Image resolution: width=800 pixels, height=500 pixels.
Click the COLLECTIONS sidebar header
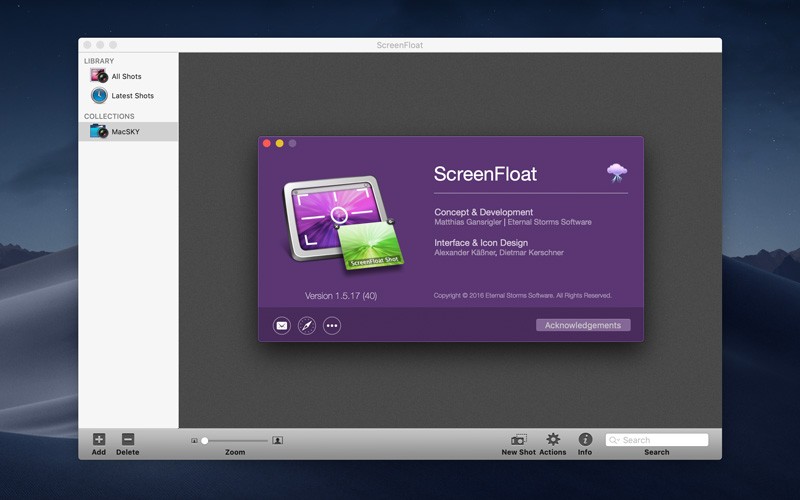pyautogui.click(x=109, y=116)
